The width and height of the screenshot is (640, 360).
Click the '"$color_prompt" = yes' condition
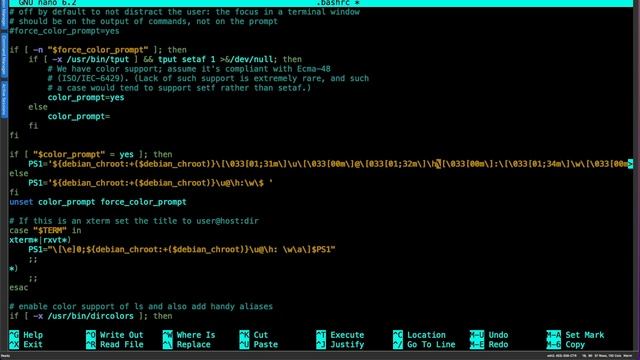click(83, 155)
